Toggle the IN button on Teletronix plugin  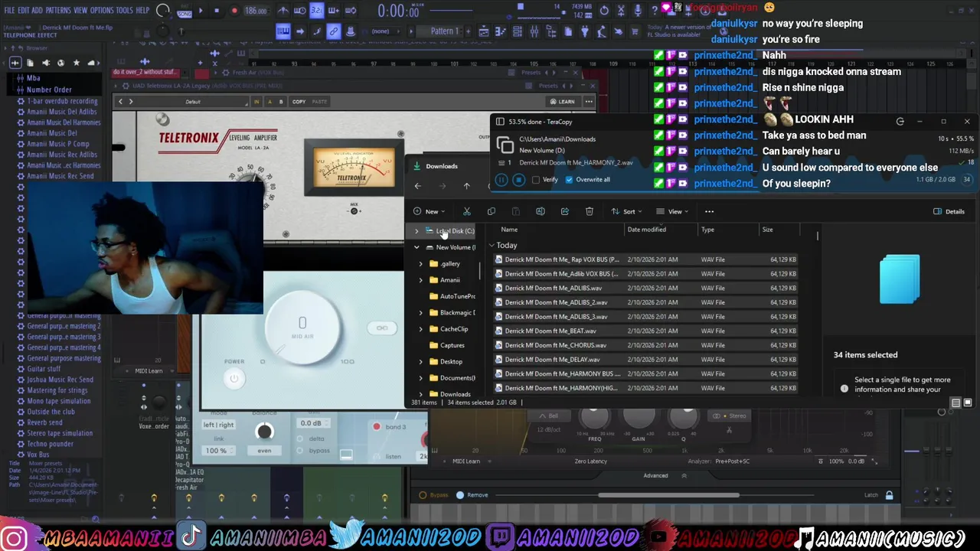click(x=256, y=102)
